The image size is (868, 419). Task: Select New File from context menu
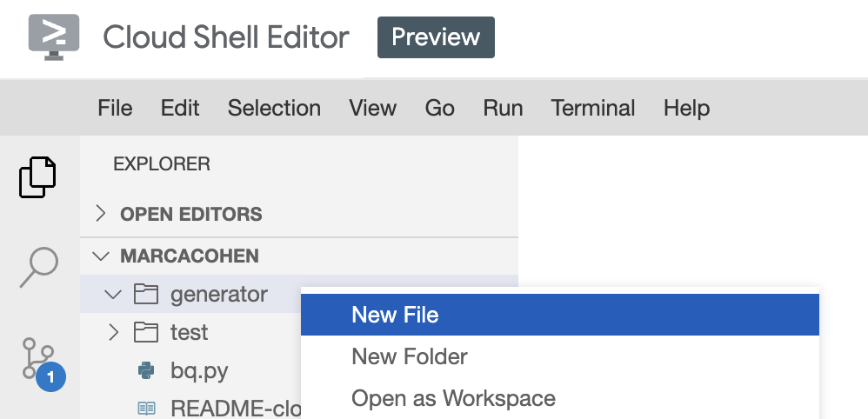395,315
